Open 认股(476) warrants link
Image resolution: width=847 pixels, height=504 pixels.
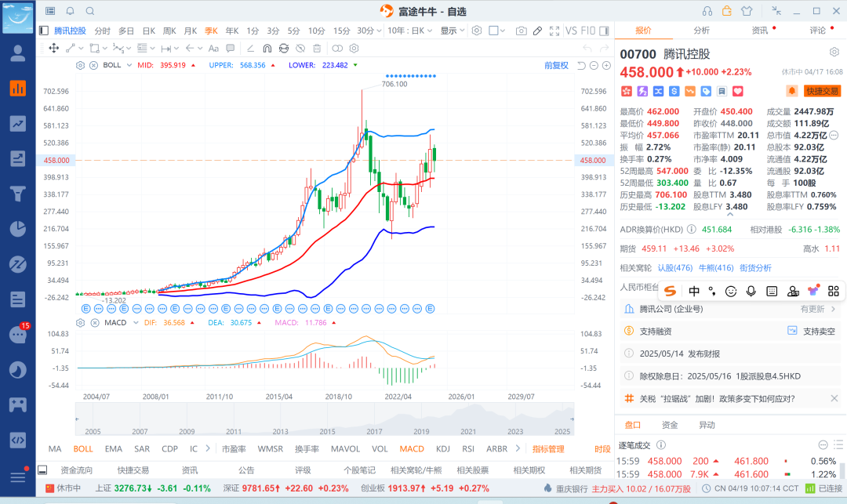click(675, 267)
